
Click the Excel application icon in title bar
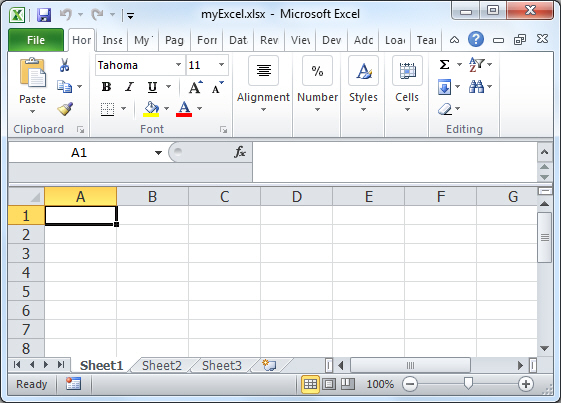(17, 15)
